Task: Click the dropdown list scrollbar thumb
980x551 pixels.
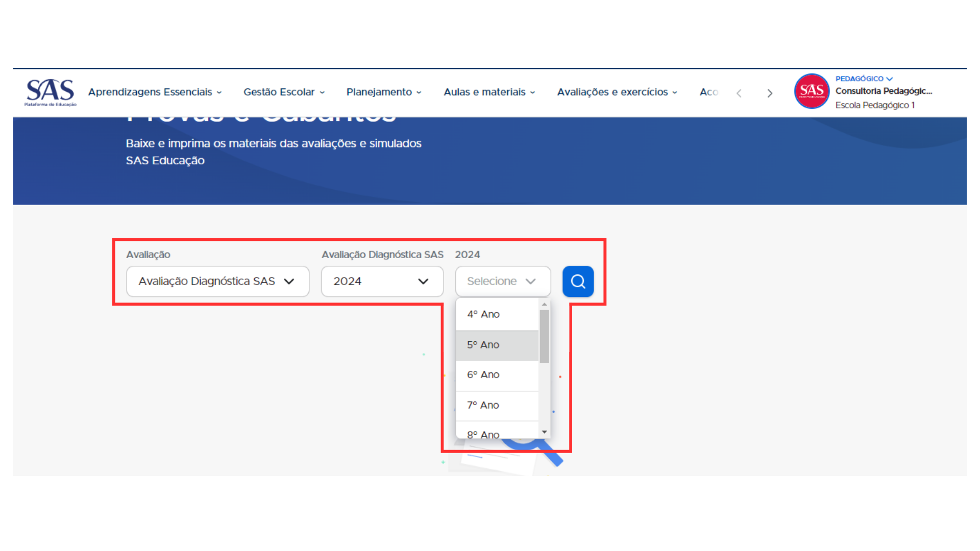Action: point(544,336)
